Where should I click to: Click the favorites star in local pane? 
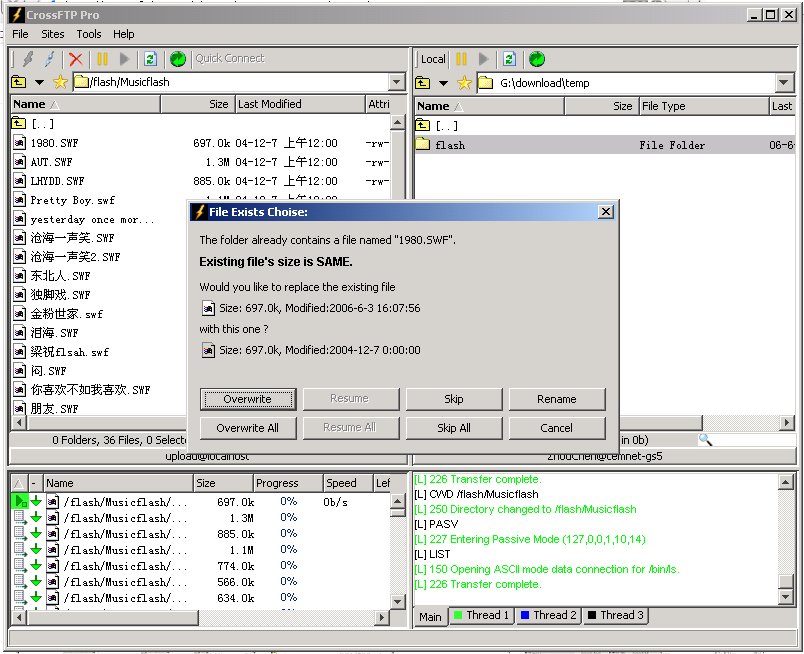(x=465, y=83)
